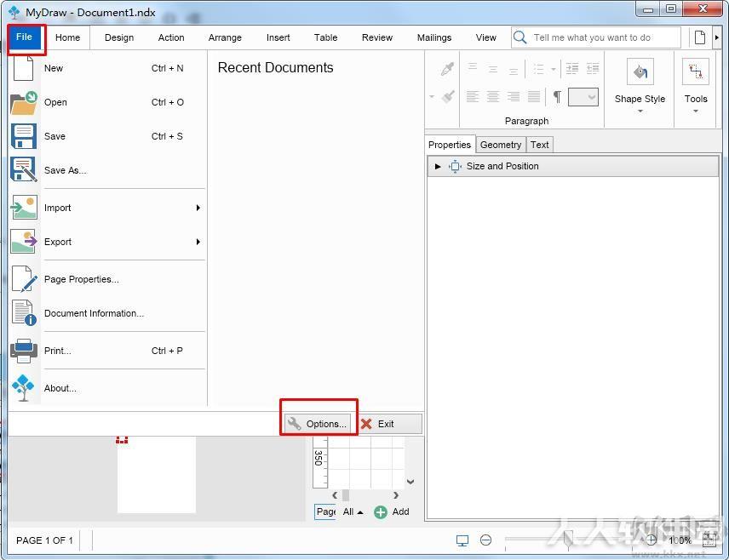Open the bullet list dropdown arrow
Screen dimensions: 729x560
coord(554,69)
